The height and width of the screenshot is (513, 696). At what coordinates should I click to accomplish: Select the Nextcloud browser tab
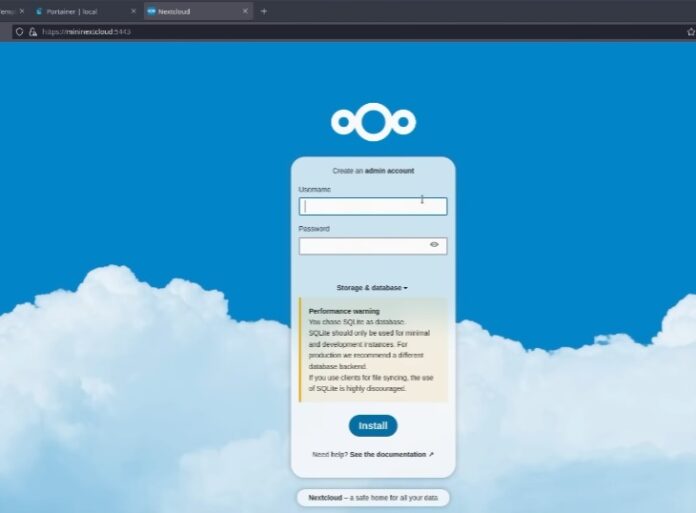pyautogui.click(x=198, y=12)
